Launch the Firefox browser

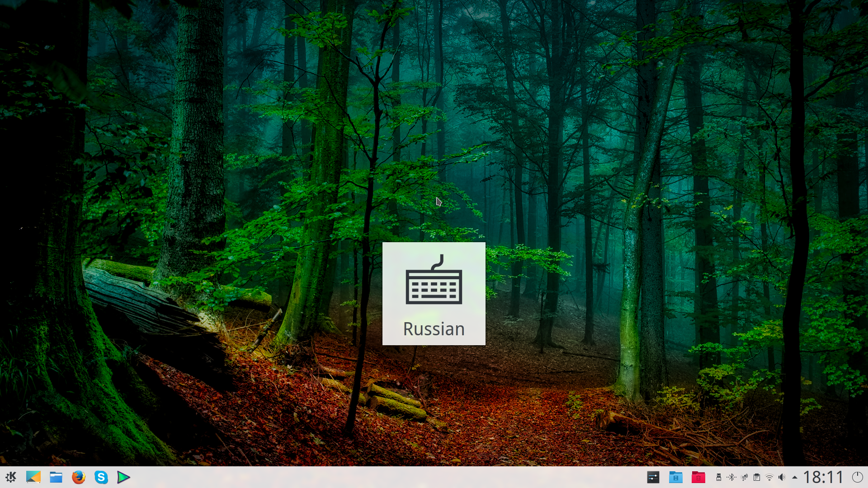click(79, 477)
